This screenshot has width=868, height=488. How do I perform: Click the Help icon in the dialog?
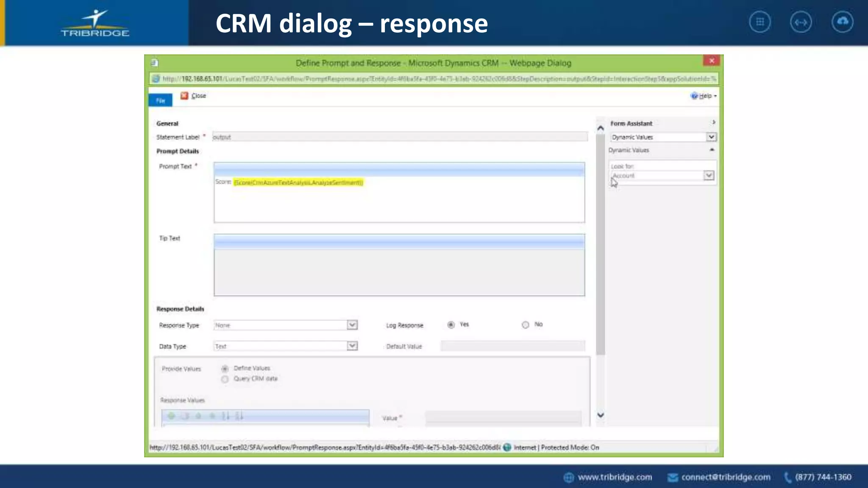pos(694,96)
